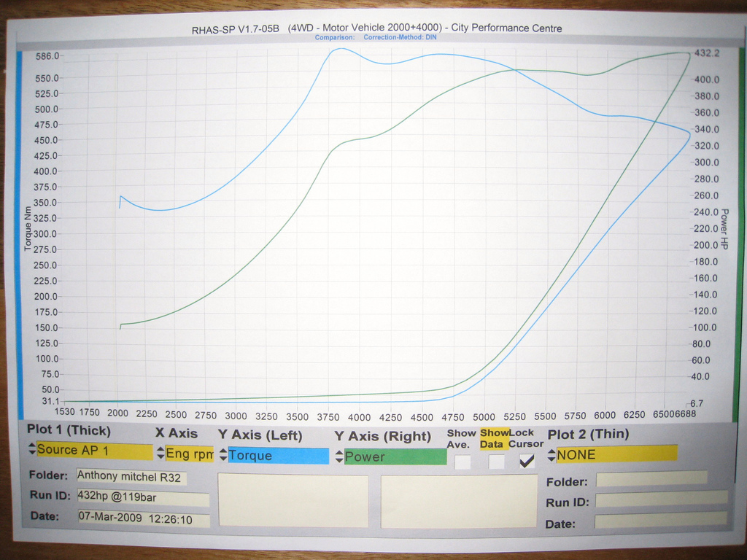Open the Torque left axis selector
747x560 pixels.
click(277, 456)
